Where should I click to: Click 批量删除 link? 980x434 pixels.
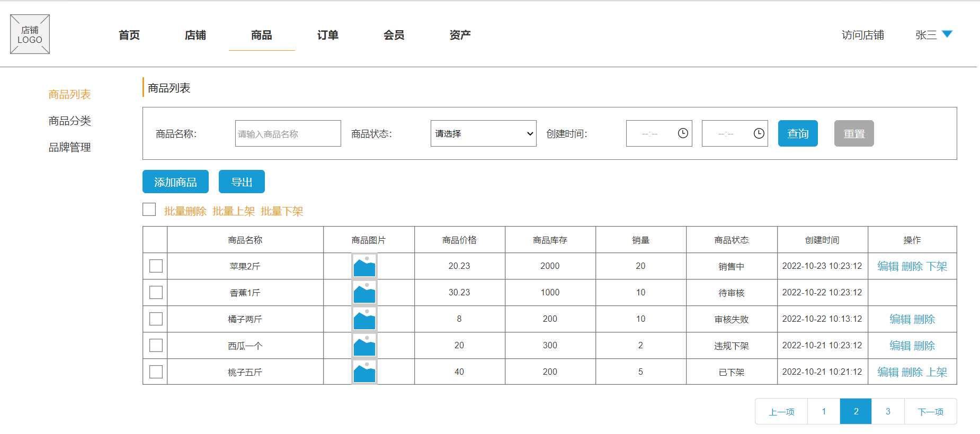(x=185, y=211)
